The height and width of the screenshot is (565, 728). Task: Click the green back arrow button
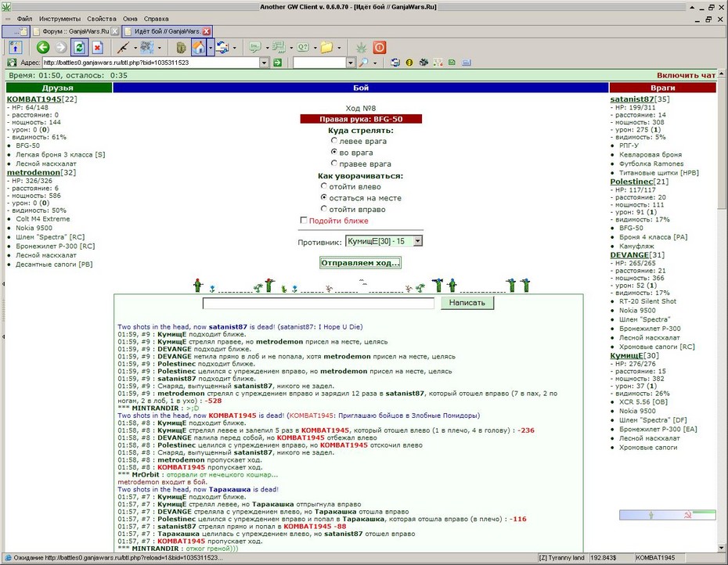tap(43, 48)
